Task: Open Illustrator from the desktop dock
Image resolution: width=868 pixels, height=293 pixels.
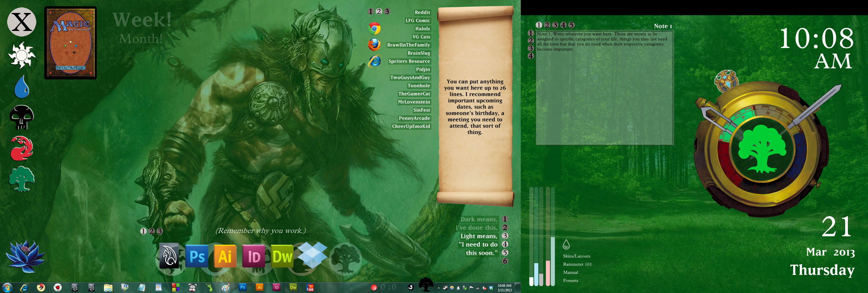Action: point(225,256)
